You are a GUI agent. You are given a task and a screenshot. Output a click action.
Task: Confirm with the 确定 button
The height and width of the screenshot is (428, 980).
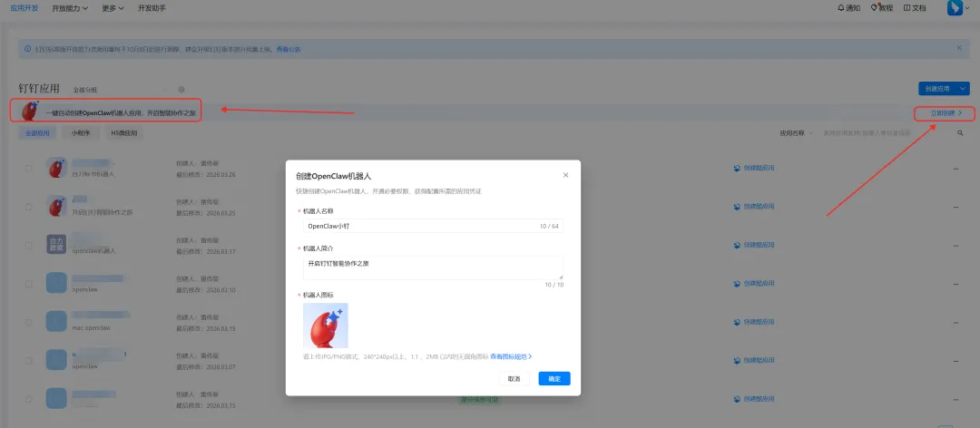click(554, 379)
